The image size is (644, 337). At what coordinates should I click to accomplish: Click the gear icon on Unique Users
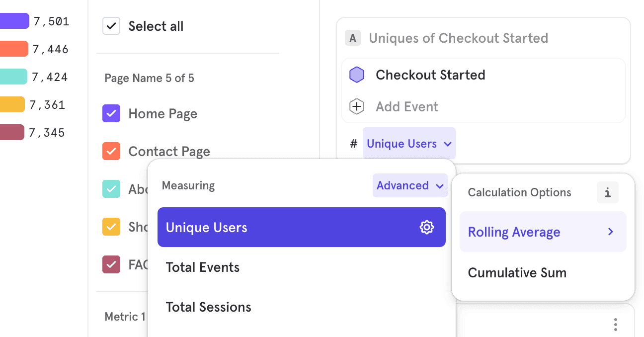pyautogui.click(x=426, y=227)
